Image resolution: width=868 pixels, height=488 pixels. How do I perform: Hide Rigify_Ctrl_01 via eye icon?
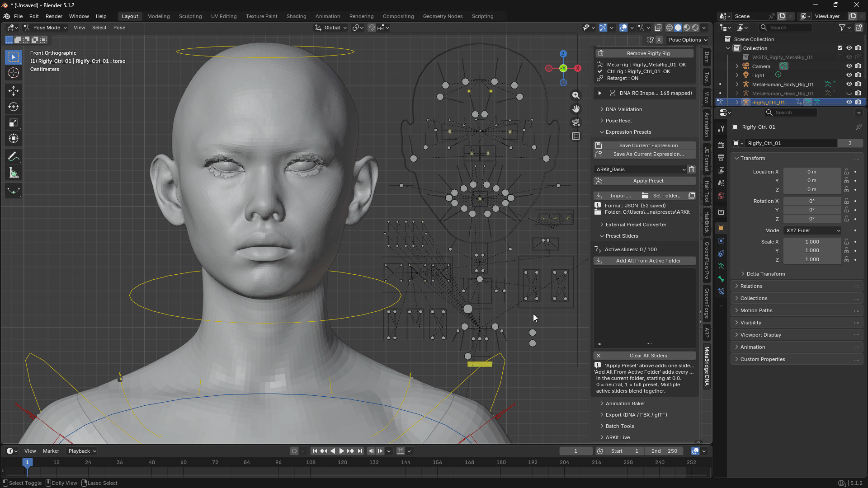coord(849,103)
